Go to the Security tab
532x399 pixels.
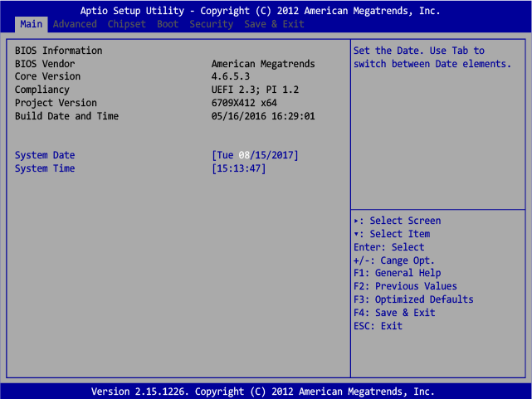211,24
